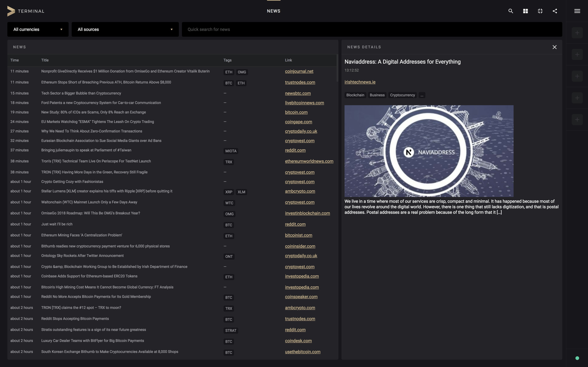
Task: Click the exit fullscreen icon
Action: point(540,11)
